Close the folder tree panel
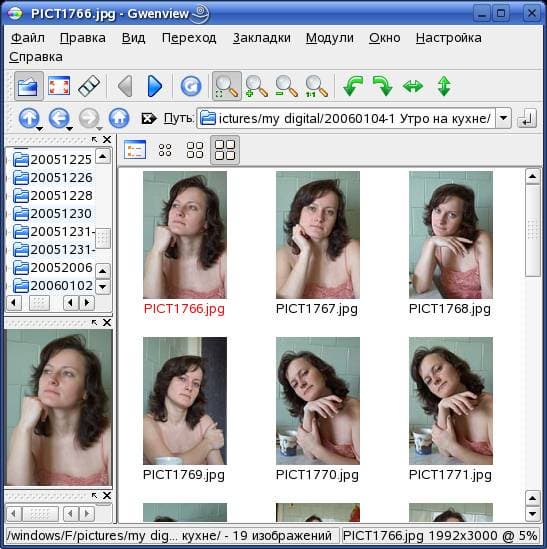Viewport: 547px width, 549px height. pyautogui.click(x=107, y=140)
